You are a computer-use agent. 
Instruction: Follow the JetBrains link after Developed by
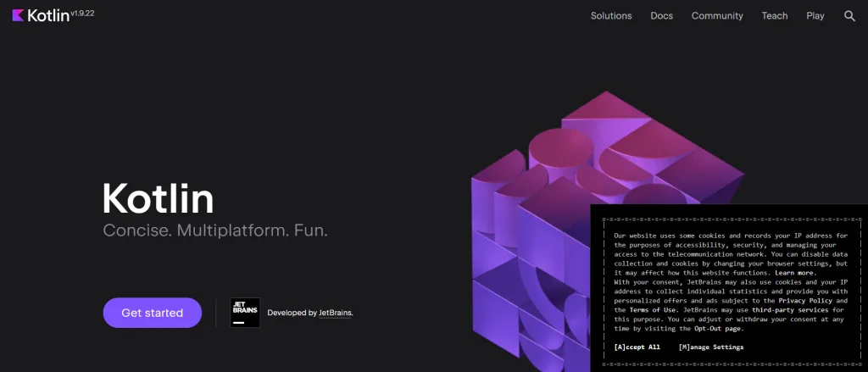[336, 313]
